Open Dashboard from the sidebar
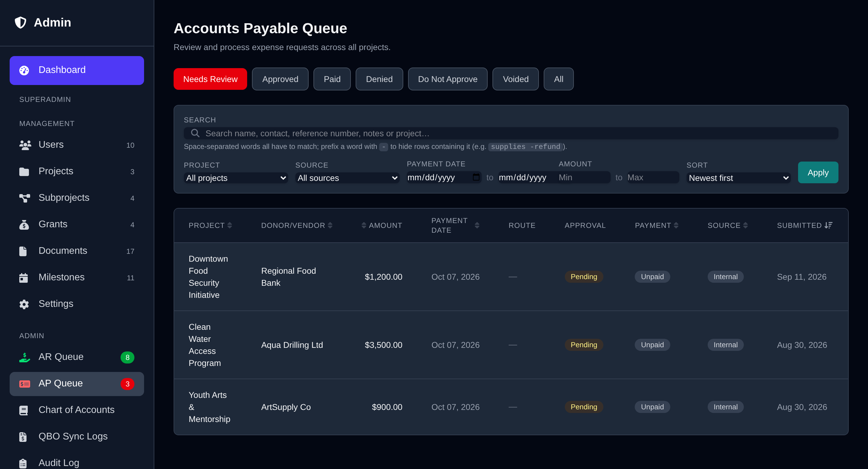The height and width of the screenshot is (469, 868). (x=77, y=71)
